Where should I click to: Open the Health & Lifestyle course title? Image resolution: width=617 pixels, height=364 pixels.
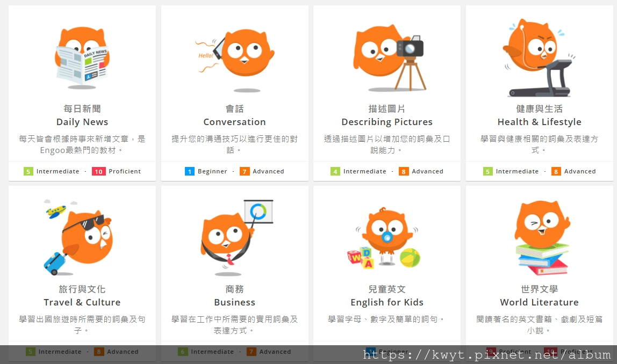[540, 122]
